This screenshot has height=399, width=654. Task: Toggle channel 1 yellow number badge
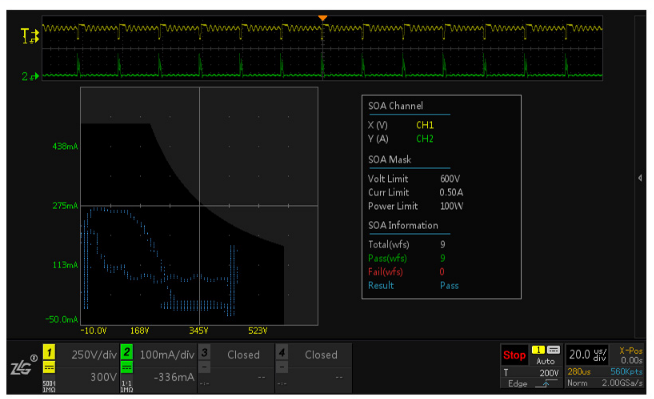(x=49, y=352)
